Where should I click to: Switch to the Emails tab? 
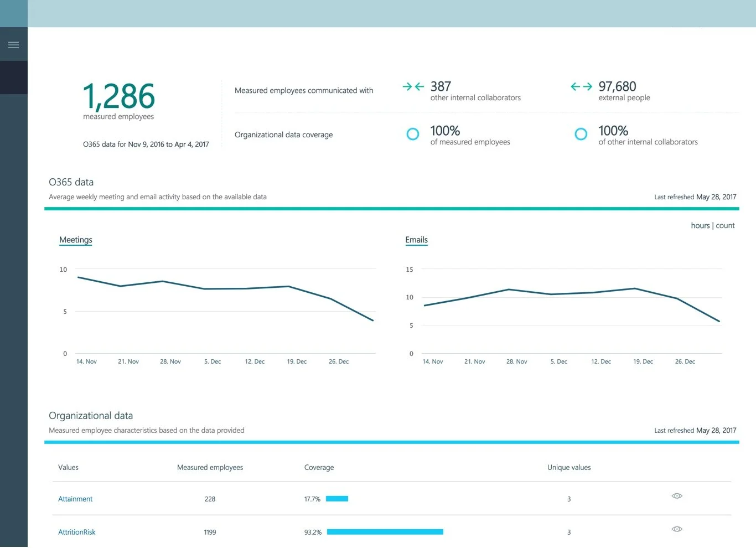pos(416,240)
